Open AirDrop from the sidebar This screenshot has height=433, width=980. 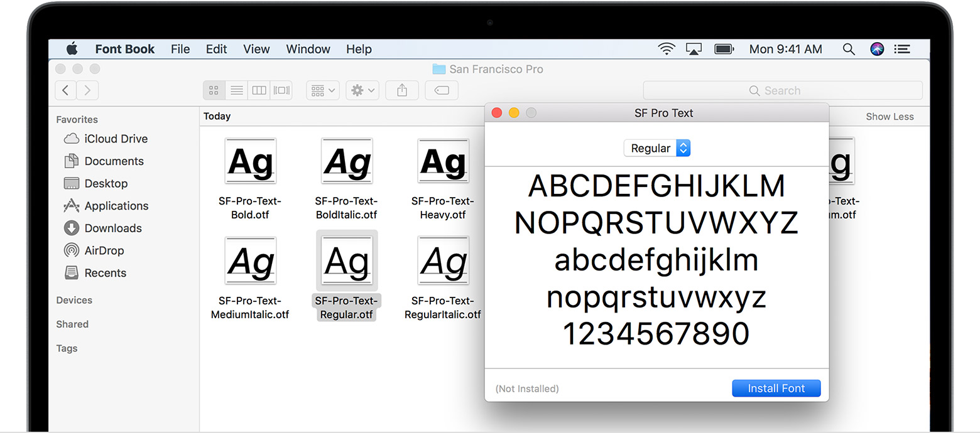[102, 250]
